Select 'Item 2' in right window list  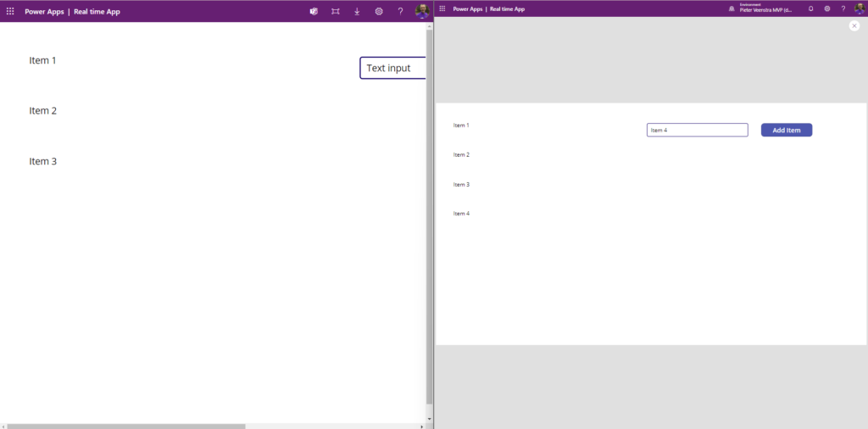(461, 154)
